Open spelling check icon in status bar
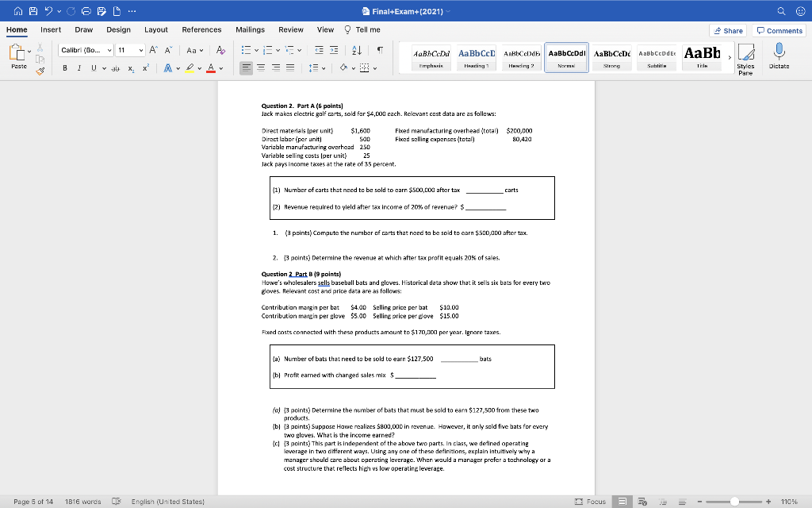Screen dimensions: 812x508 [117, 502]
